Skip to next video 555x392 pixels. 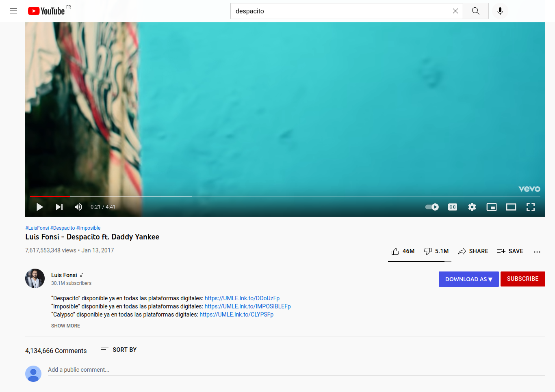[59, 207]
